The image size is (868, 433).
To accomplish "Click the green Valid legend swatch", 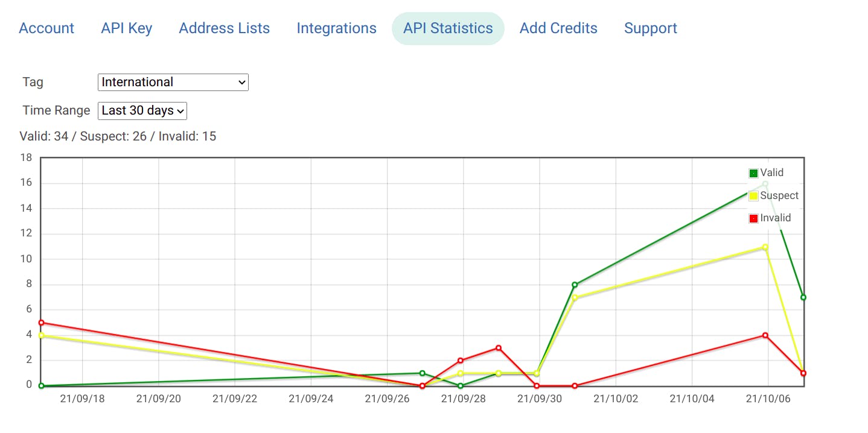I will 753,174.
